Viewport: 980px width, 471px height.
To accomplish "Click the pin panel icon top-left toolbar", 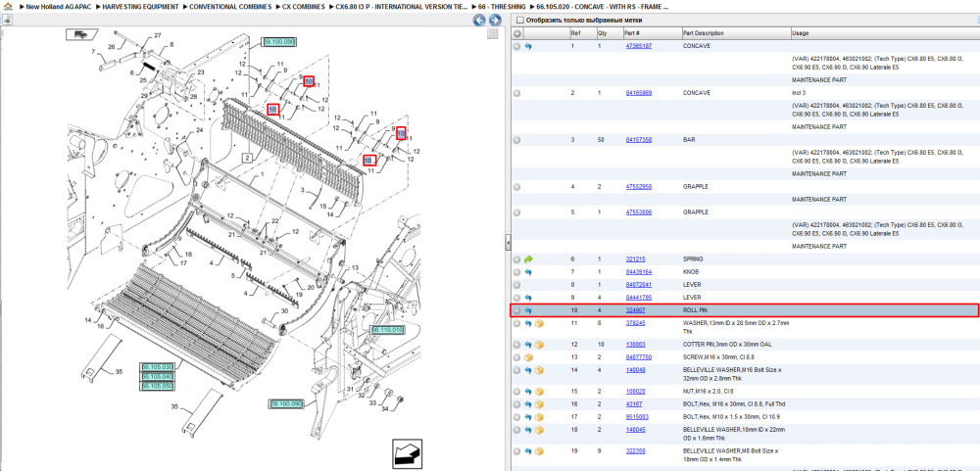I will [x=7, y=20].
